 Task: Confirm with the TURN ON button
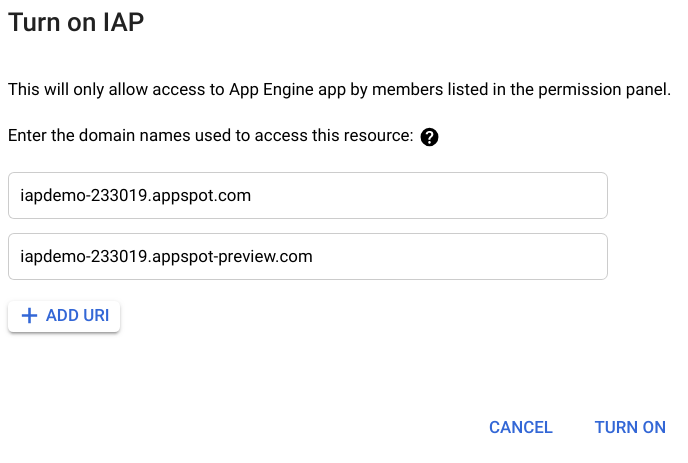pyautogui.click(x=629, y=427)
